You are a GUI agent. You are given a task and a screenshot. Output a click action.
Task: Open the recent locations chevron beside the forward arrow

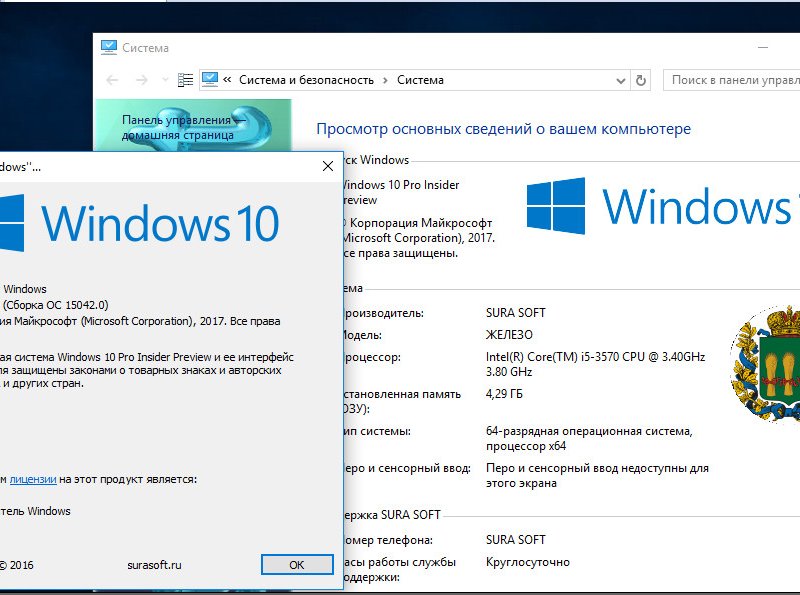click(165, 80)
